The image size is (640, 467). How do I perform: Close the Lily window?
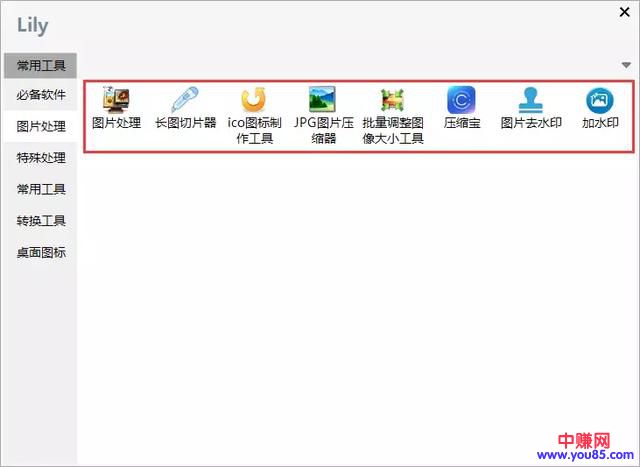[624, 12]
